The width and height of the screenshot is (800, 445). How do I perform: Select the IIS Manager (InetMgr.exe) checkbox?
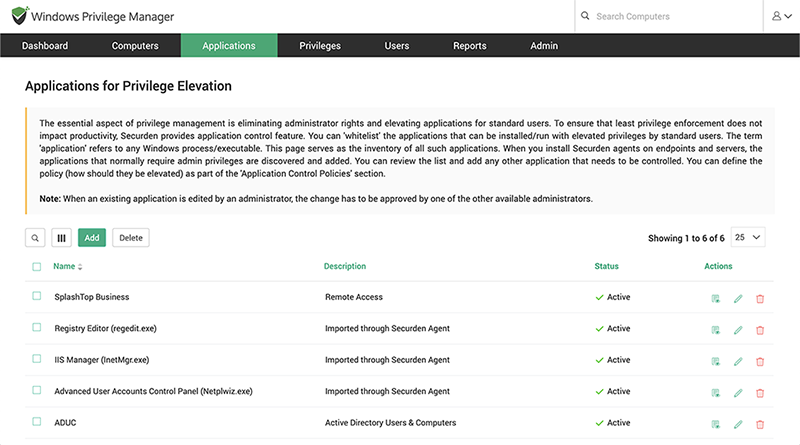click(37, 359)
